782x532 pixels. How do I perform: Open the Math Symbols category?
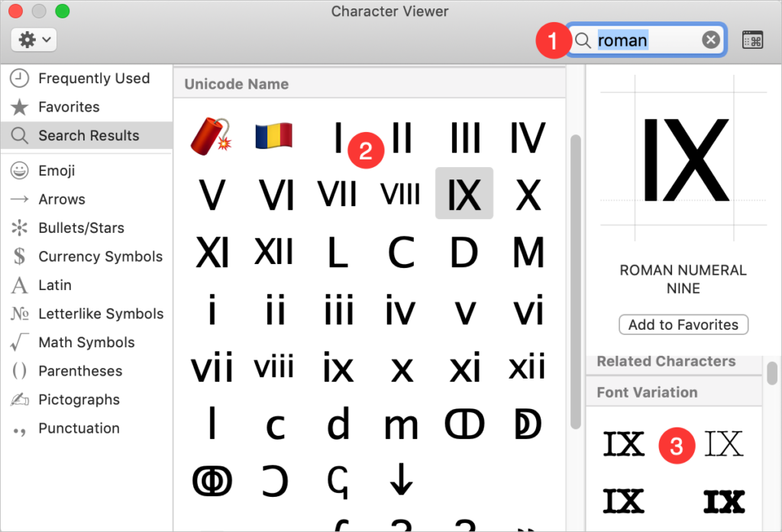click(x=87, y=343)
